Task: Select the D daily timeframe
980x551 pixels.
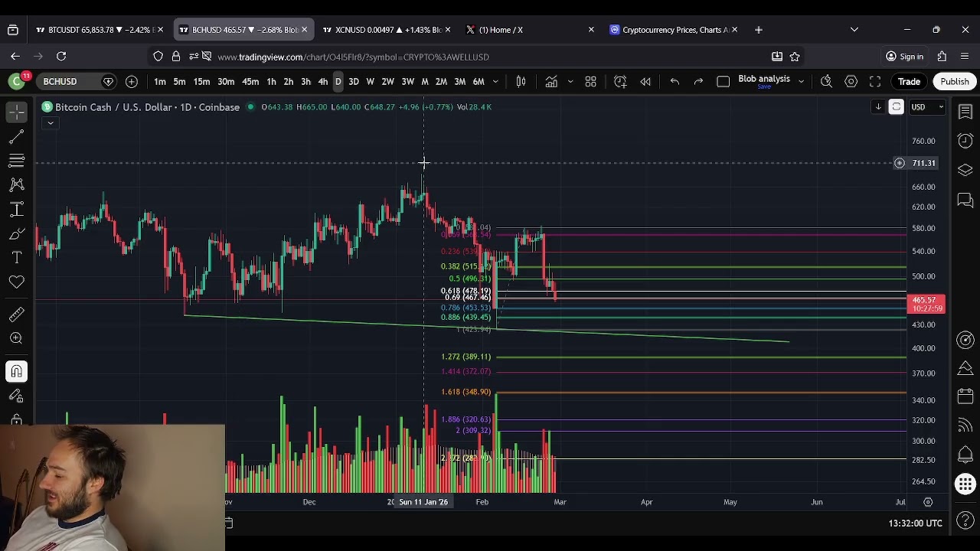Action: (338, 81)
